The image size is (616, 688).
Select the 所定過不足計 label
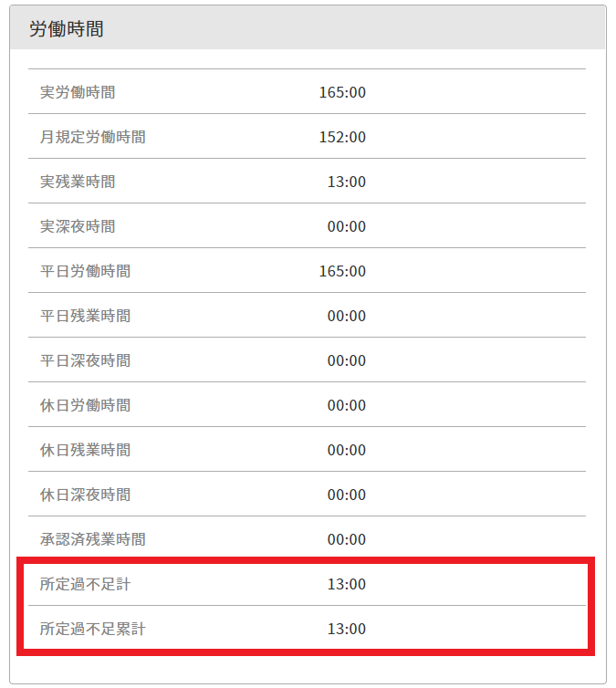click(85, 584)
